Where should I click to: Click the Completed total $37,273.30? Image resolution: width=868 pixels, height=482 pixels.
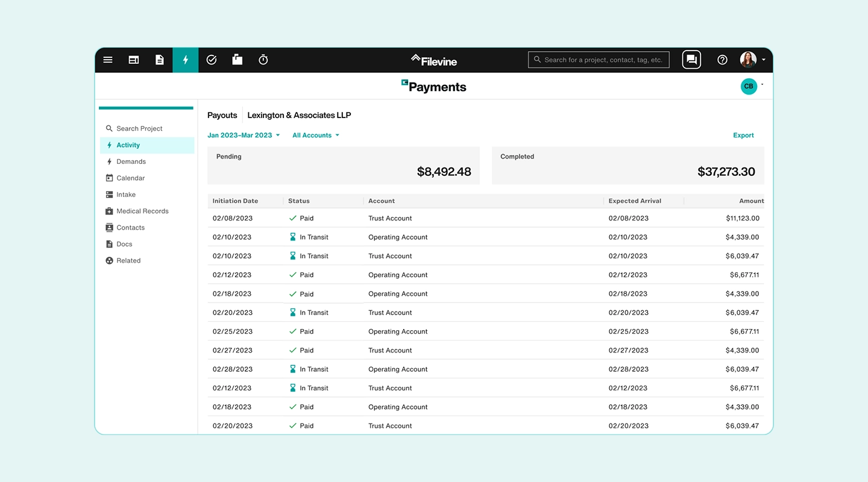click(x=726, y=172)
